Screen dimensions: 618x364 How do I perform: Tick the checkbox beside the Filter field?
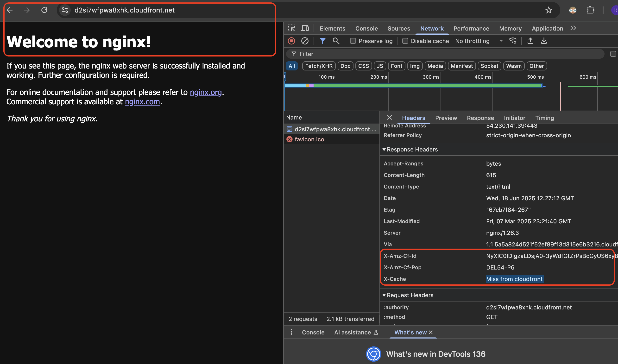tap(613, 54)
